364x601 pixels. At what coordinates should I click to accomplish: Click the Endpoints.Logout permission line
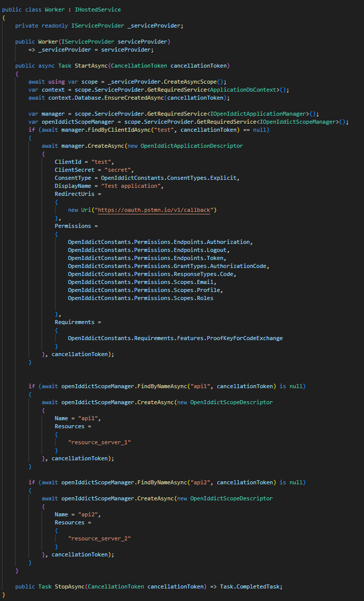[148, 250]
